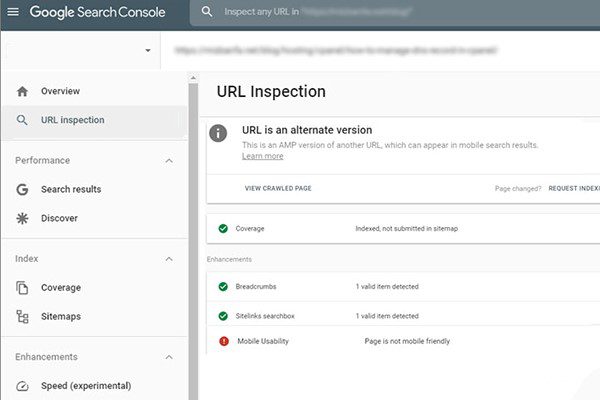Click green check icon beside Sitelinks searchbox
This screenshot has width=600, height=400.
click(223, 316)
